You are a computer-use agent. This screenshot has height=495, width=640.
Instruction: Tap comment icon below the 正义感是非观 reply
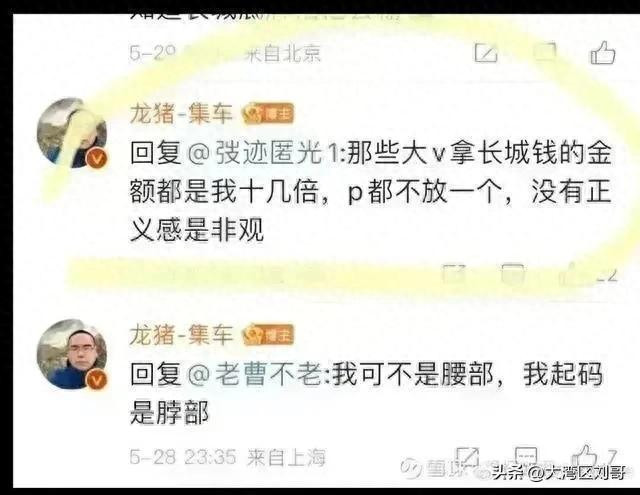click(x=513, y=273)
